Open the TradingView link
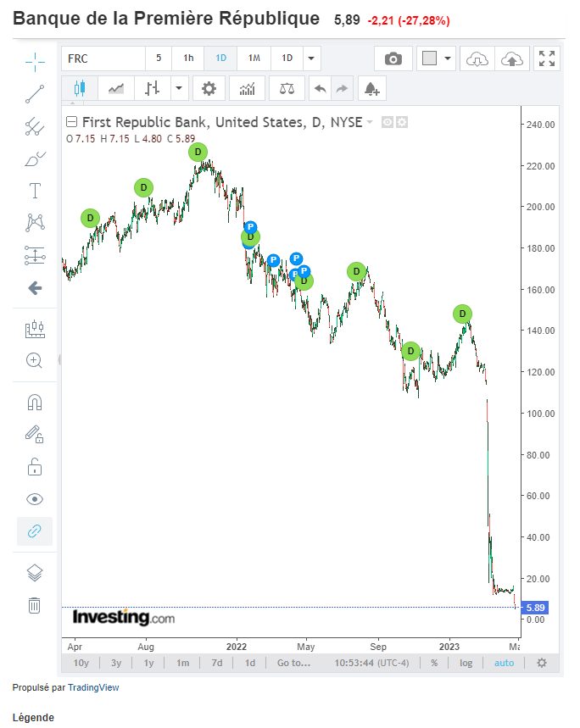The width and height of the screenshot is (580, 728). (93, 687)
